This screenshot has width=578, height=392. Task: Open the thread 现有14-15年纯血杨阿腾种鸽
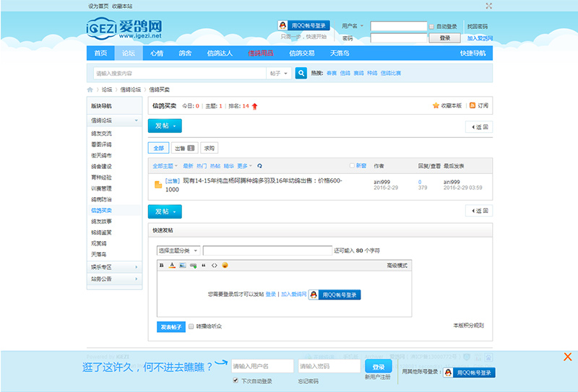pos(254,185)
